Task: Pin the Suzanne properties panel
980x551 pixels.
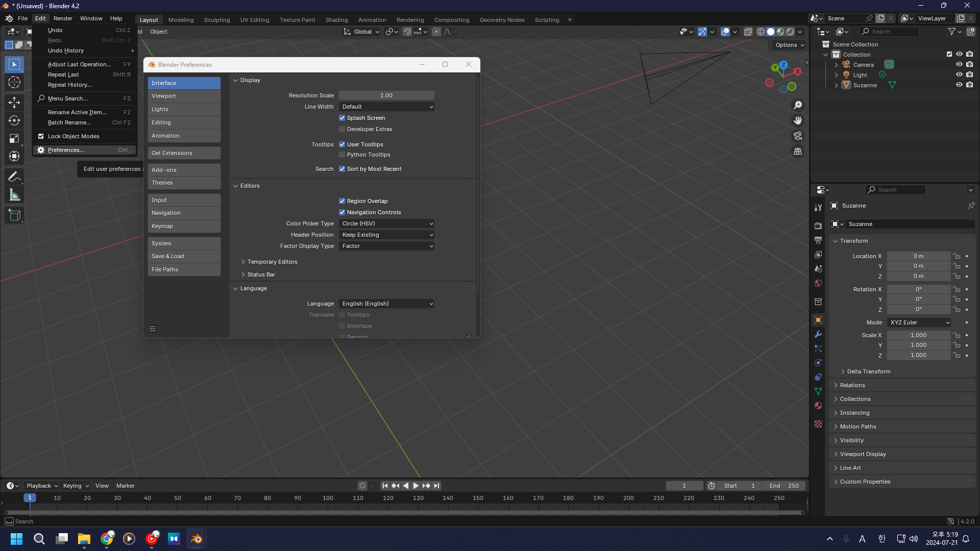Action: (x=971, y=206)
